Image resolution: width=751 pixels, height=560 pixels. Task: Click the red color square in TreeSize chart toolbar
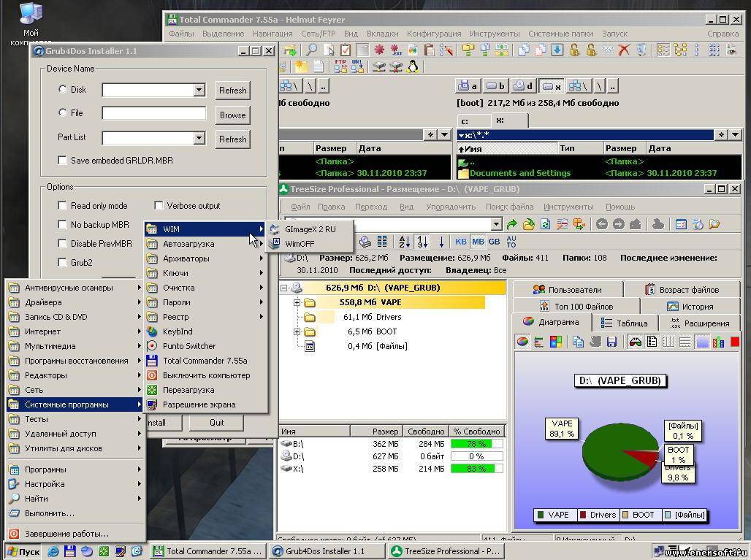735,342
